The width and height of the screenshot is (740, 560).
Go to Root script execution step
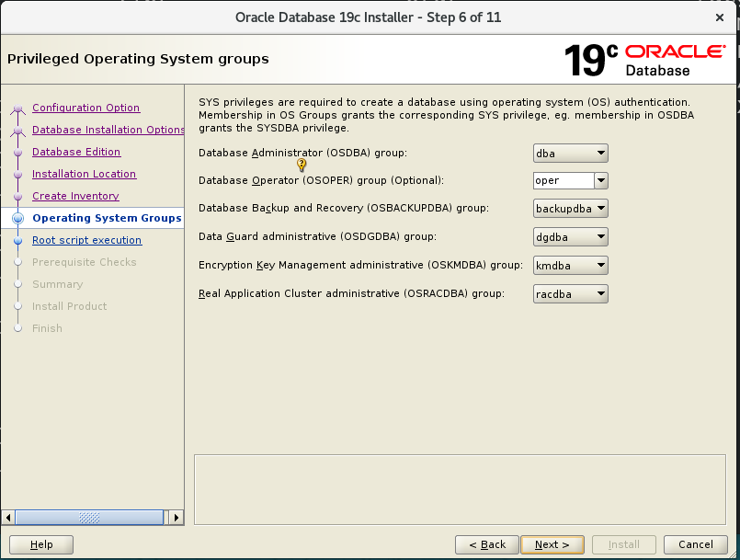[x=86, y=240]
